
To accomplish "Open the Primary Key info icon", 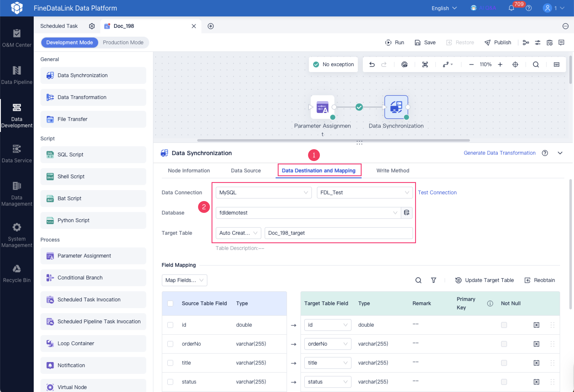I will coord(490,303).
